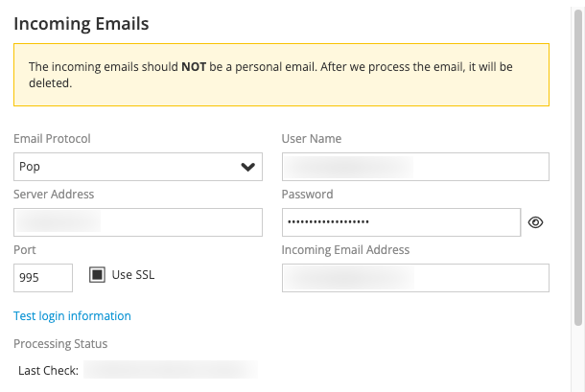Screen dimensions: 585x392
Task: Click the Use SSL label text
Action: click(x=133, y=275)
